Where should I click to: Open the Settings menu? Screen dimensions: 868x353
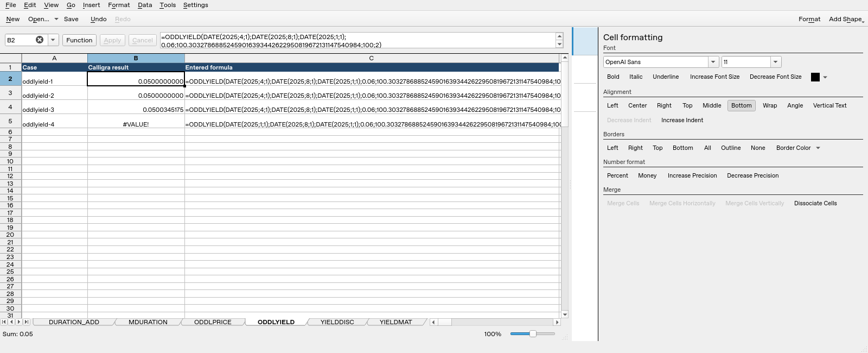coord(195,5)
